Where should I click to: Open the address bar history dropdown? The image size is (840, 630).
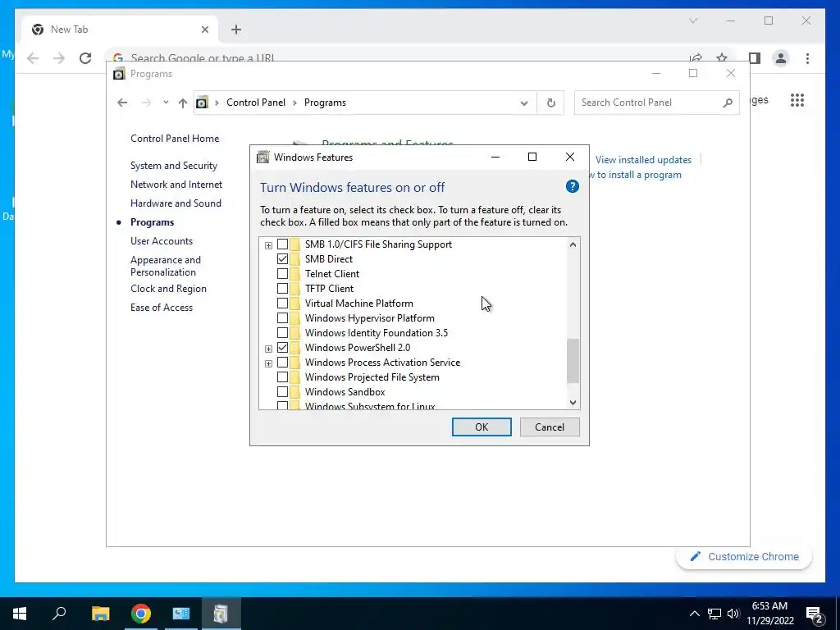(x=524, y=103)
